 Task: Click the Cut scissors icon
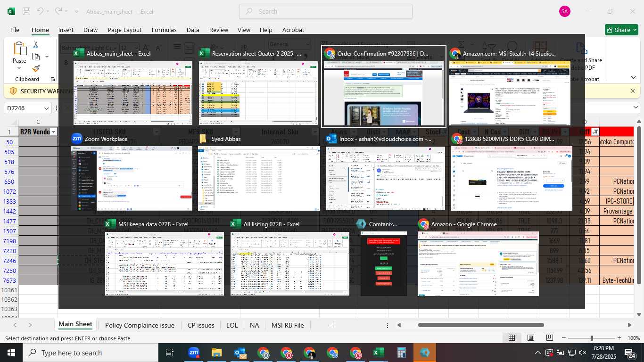click(36, 45)
